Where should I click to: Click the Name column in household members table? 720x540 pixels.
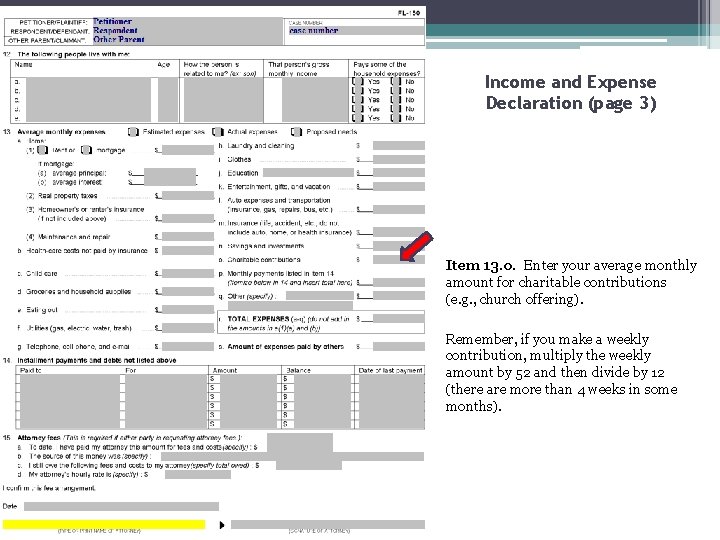88,100
